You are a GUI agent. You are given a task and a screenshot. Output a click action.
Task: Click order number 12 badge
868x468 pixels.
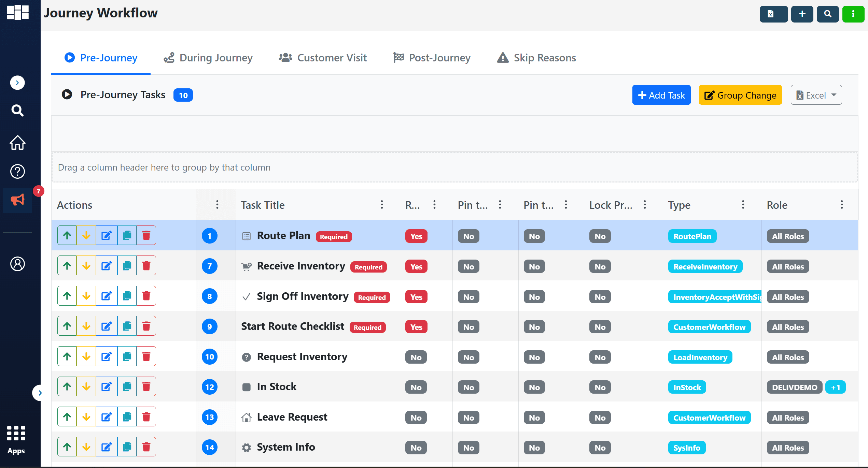[x=210, y=387]
